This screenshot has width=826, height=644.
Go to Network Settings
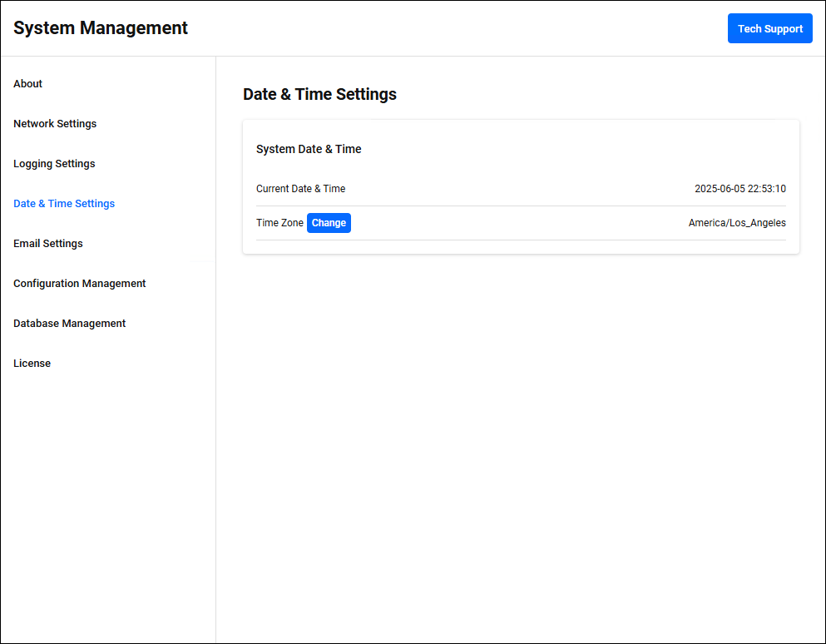[55, 124]
